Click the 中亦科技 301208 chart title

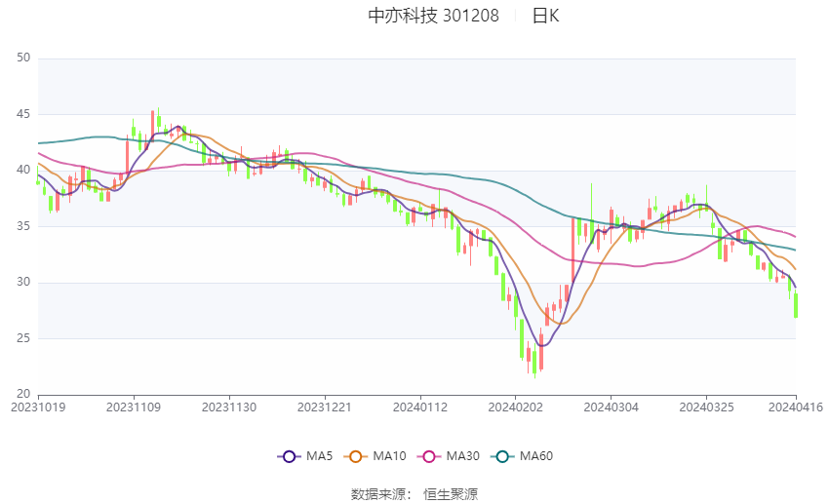point(433,16)
